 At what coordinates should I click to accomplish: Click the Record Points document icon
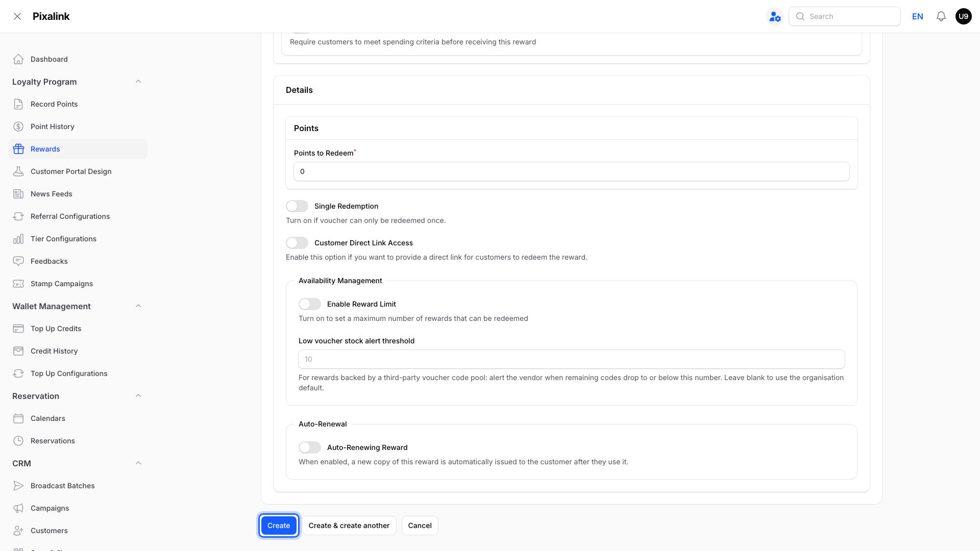(x=18, y=104)
